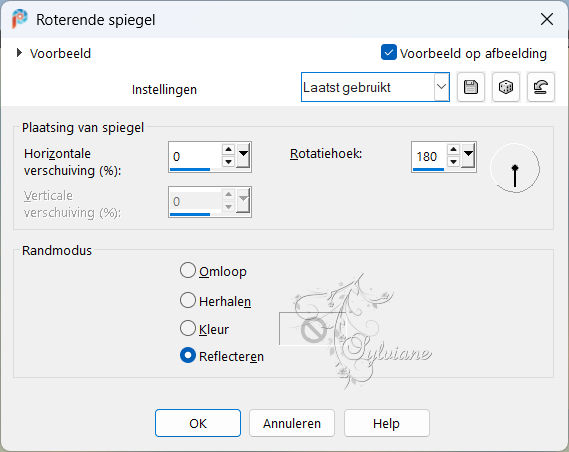
Task: Click the randomize parameters dice icon
Action: point(505,87)
